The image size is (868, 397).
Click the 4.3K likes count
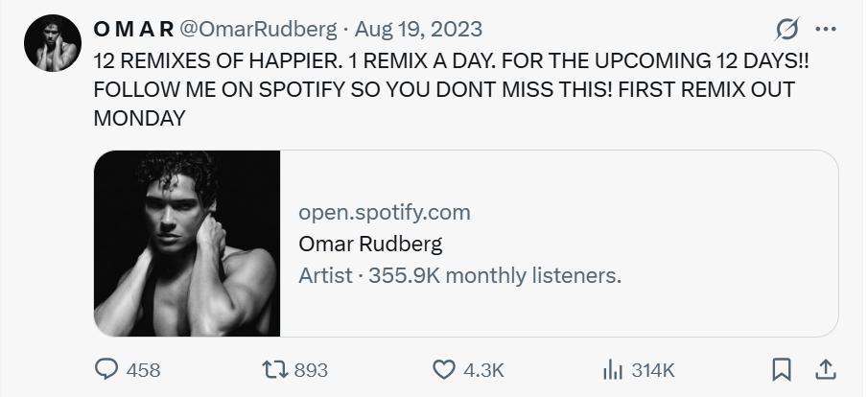tap(484, 370)
